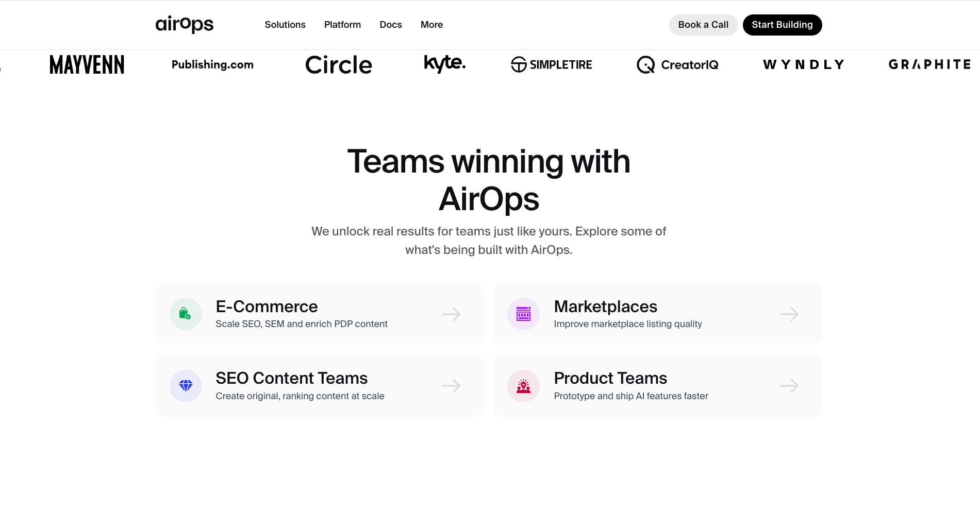Click the Start Building button

[782, 25]
